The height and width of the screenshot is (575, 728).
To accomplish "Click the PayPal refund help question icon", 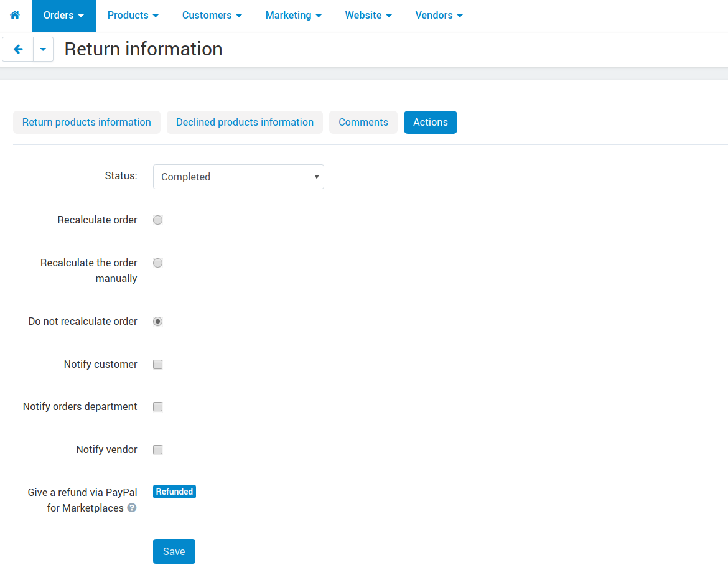I will [132, 508].
